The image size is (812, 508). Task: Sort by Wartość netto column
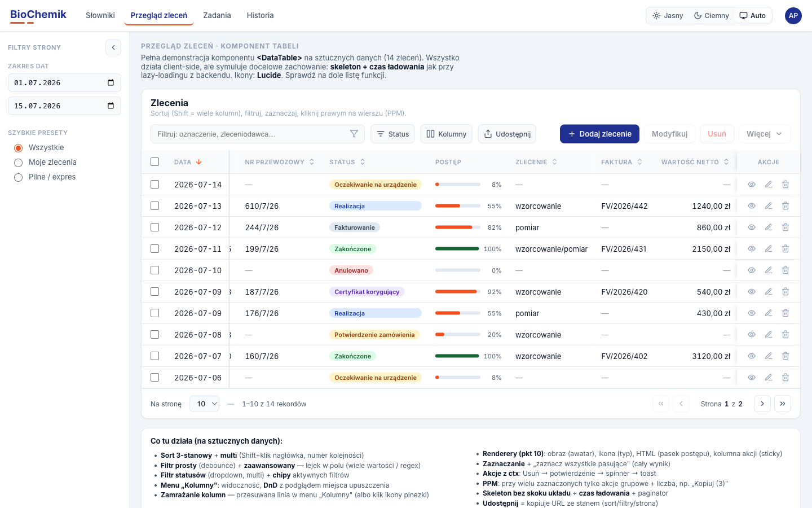pos(695,162)
